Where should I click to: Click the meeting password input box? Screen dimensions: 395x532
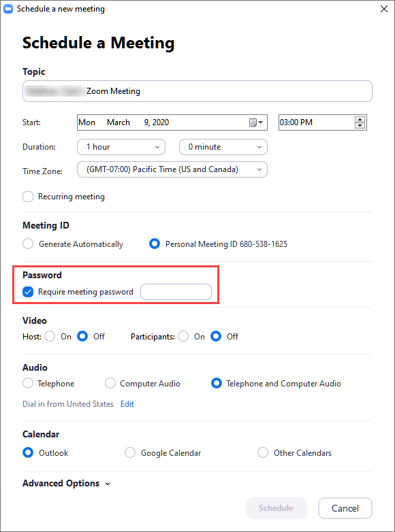pos(176,292)
